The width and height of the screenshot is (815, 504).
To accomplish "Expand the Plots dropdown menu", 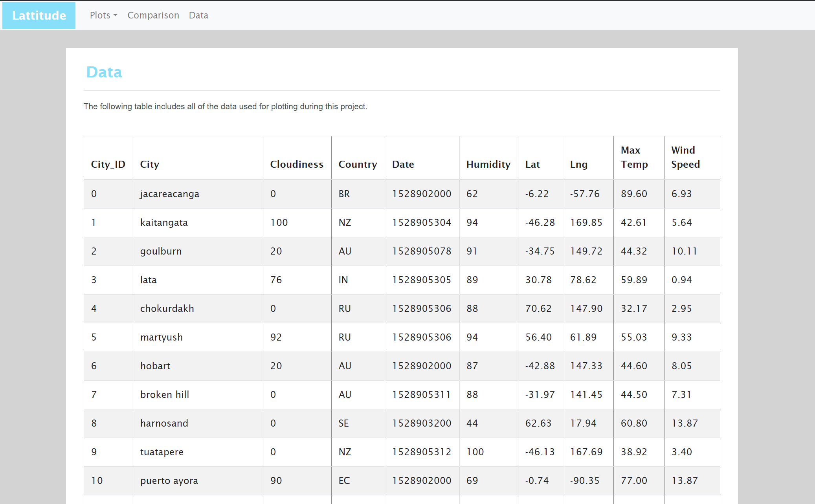I will coord(103,15).
